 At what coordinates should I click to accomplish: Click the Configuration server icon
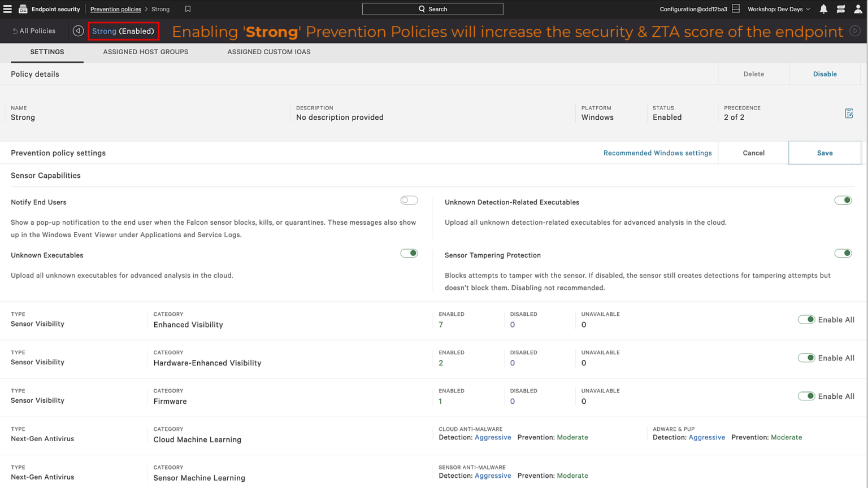pos(735,8)
